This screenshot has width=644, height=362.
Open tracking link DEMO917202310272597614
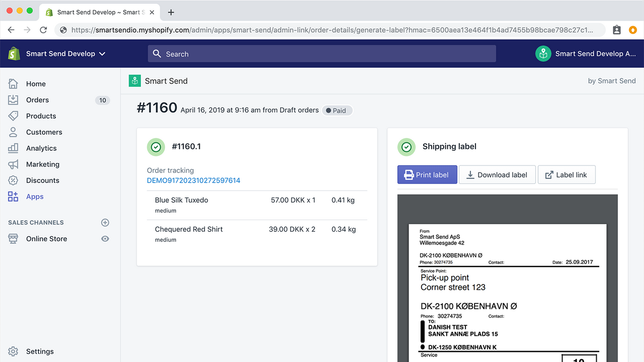194,180
